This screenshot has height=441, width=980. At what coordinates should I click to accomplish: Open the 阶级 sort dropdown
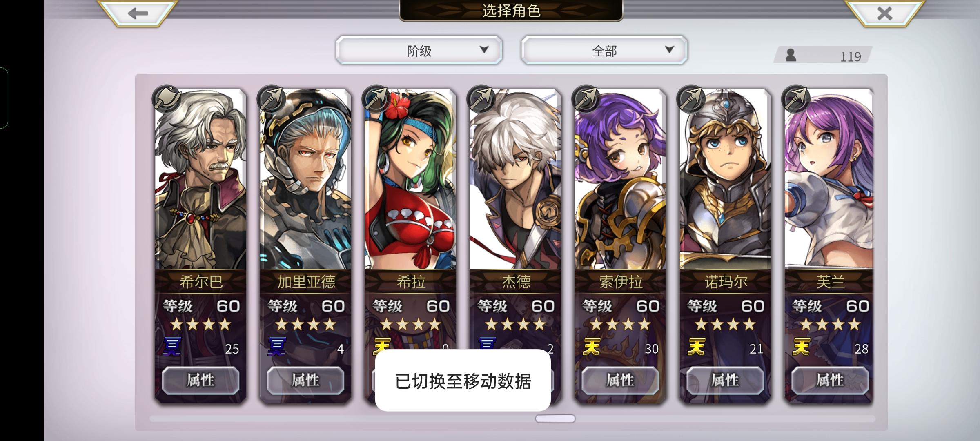[419, 50]
